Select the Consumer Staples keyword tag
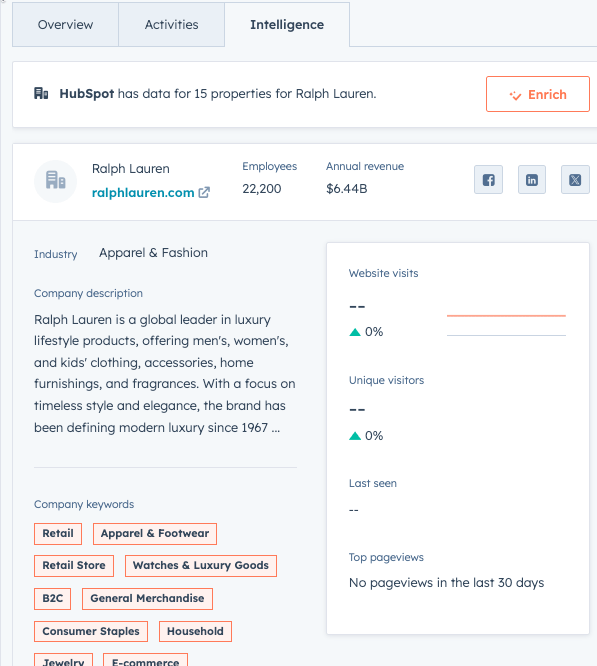Viewport: 597px width, 666px height. pos(91,632)
